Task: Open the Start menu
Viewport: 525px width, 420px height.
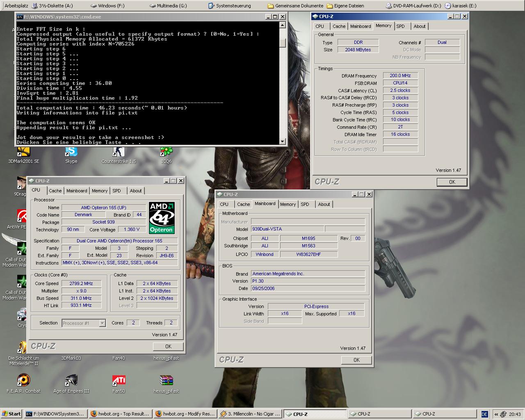Action: point(11,414)
